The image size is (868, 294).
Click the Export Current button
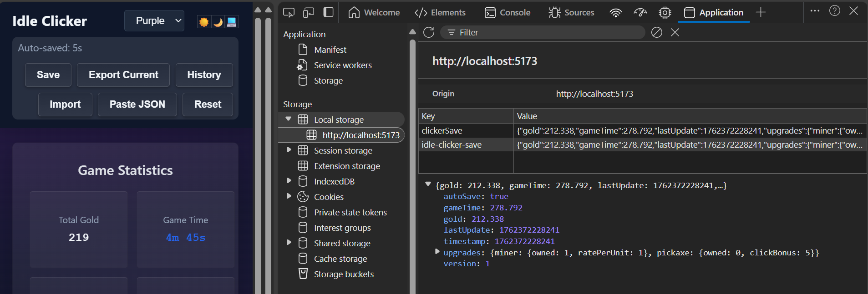[123, 75]
